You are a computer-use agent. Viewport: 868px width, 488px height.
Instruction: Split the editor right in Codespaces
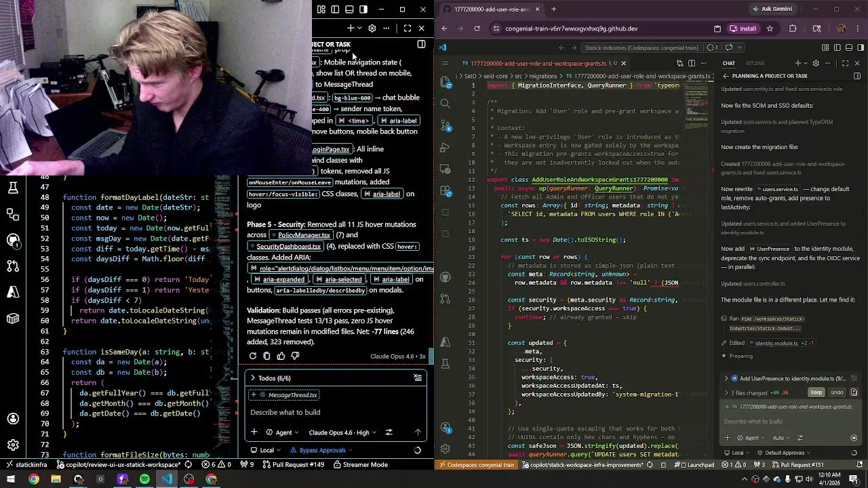pyautogui.click(x=692, y=63)
